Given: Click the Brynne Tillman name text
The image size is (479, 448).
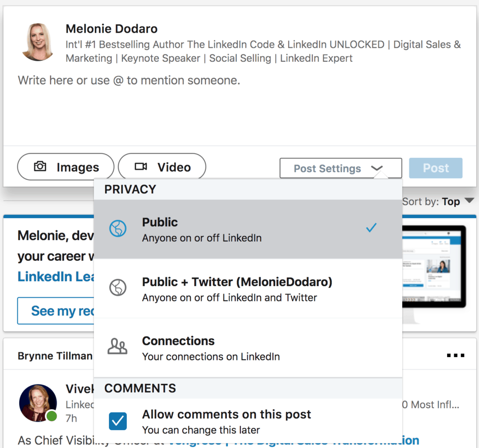Looking at the screenshot, I should click(x=55, y=356).
